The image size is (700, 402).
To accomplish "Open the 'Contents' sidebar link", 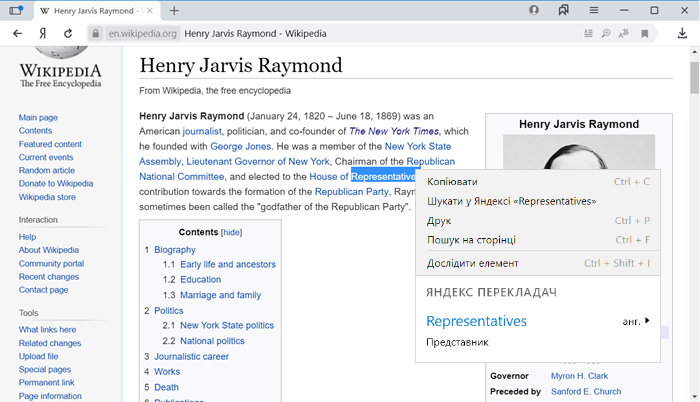I will (x=35, y=130).
